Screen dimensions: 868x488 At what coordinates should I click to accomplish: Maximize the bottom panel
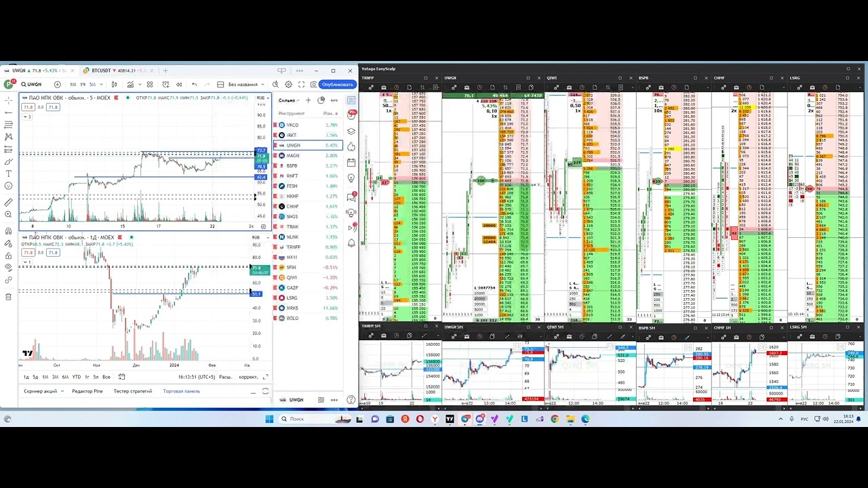(x=265, y=391)
